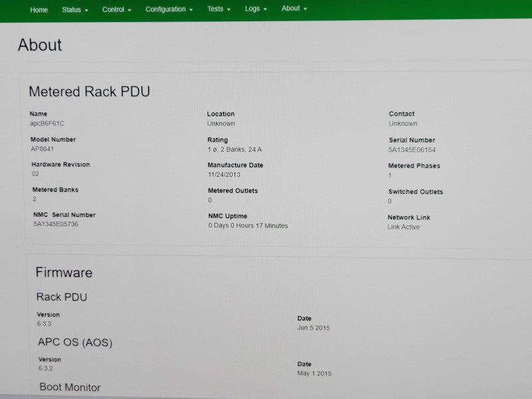Select AOS version 6.3.2

45,368
